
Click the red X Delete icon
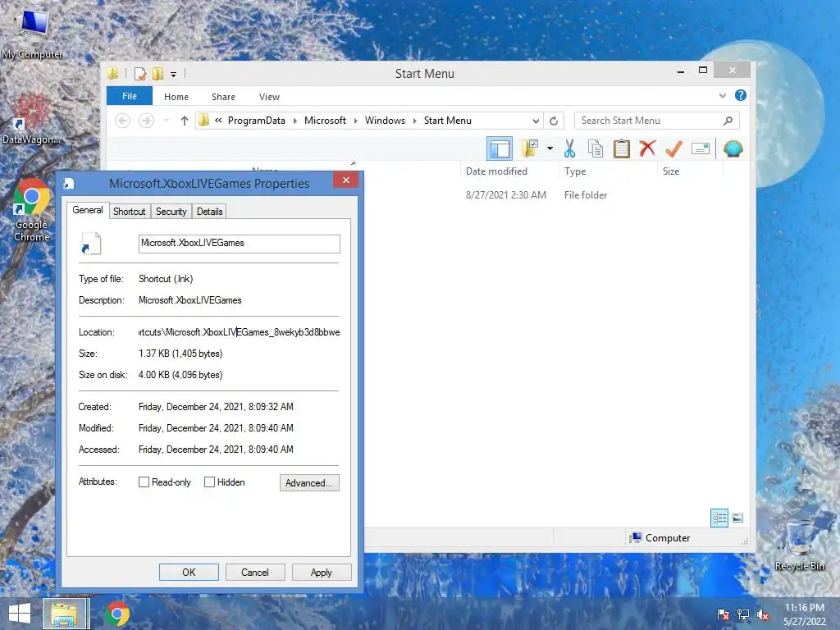point(647,148)
